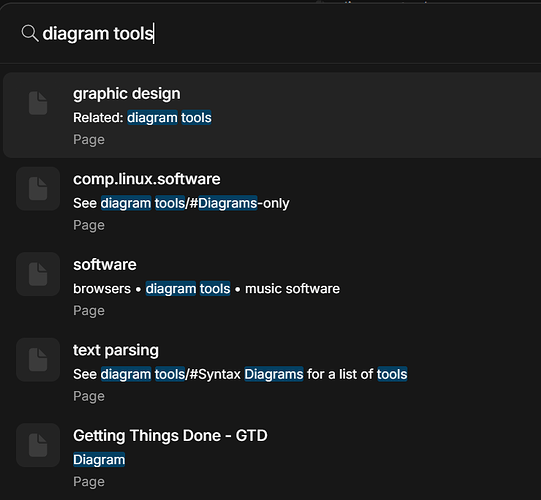The height and width of the screenshot is (500, 541).
Task: Open the 'graphic design' result title
Action: click(127, 94)
